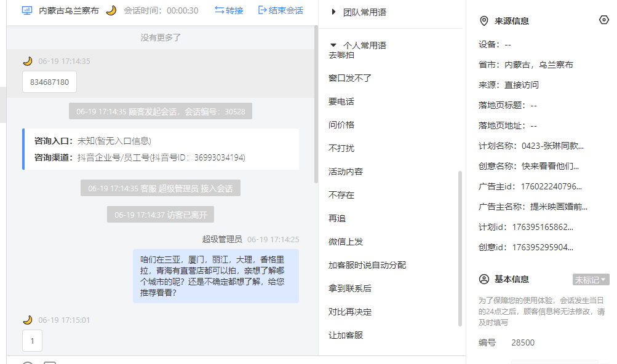Select the 要电话 quick phrase

coord(341,101)
